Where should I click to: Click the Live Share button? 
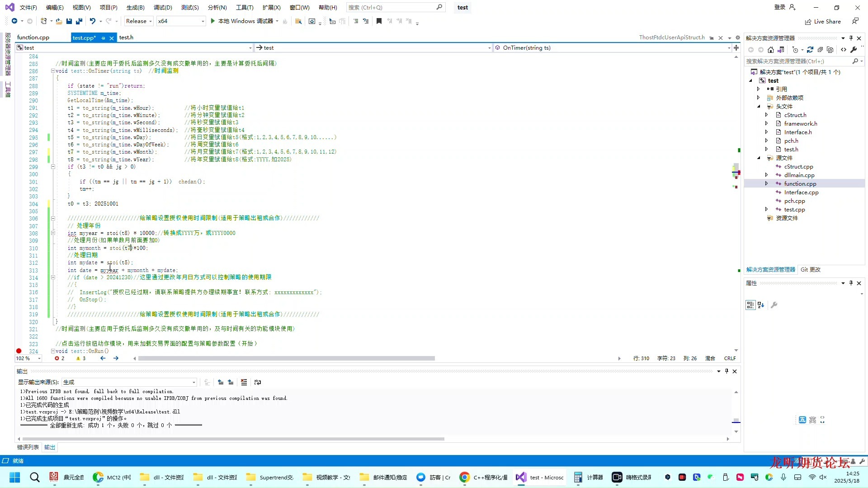click(x=823, y=22)
